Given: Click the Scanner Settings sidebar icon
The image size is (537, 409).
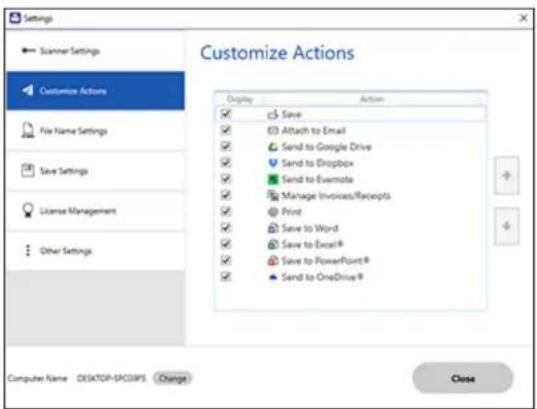Looking at the screenshot, I should tap(28, 51).
